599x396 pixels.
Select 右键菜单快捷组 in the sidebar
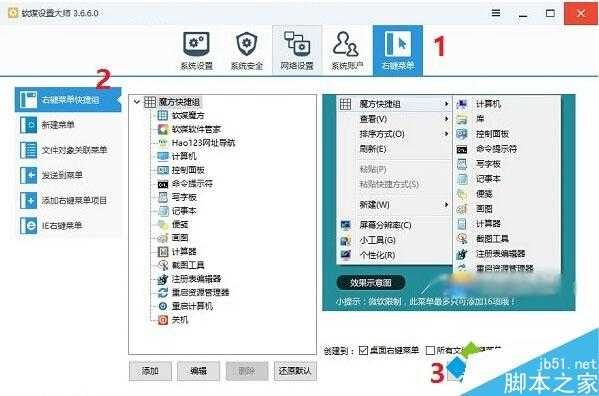pos(68,100)
